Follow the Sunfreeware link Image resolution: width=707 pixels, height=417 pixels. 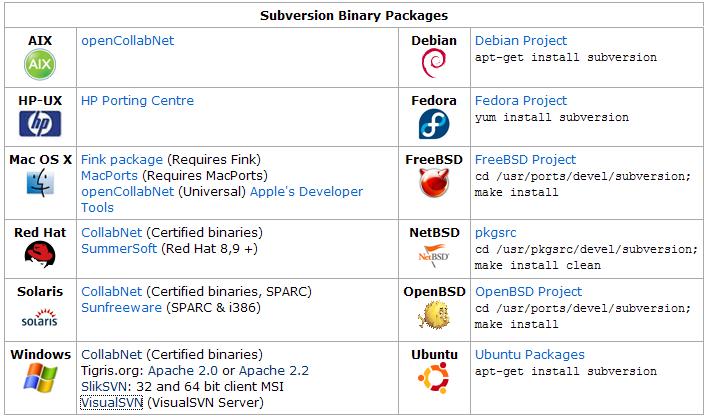pyautogui.click(x=121, y=307)
